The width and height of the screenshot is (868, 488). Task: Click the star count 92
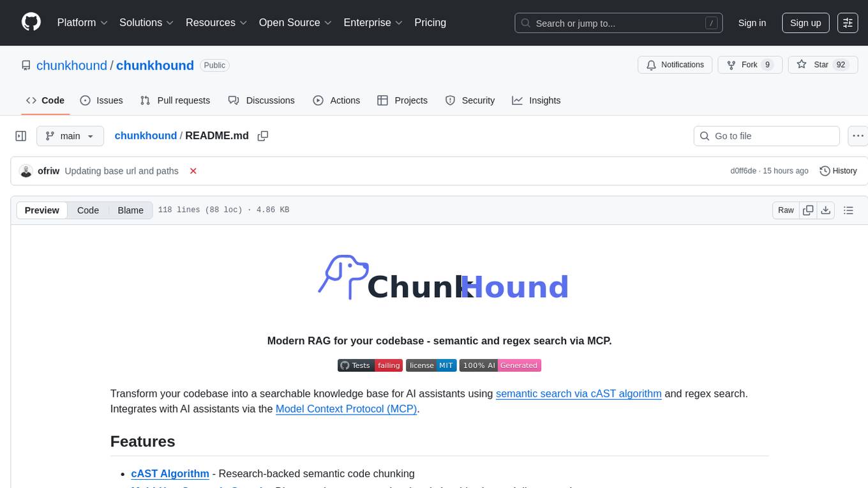[x=841, y=65]
